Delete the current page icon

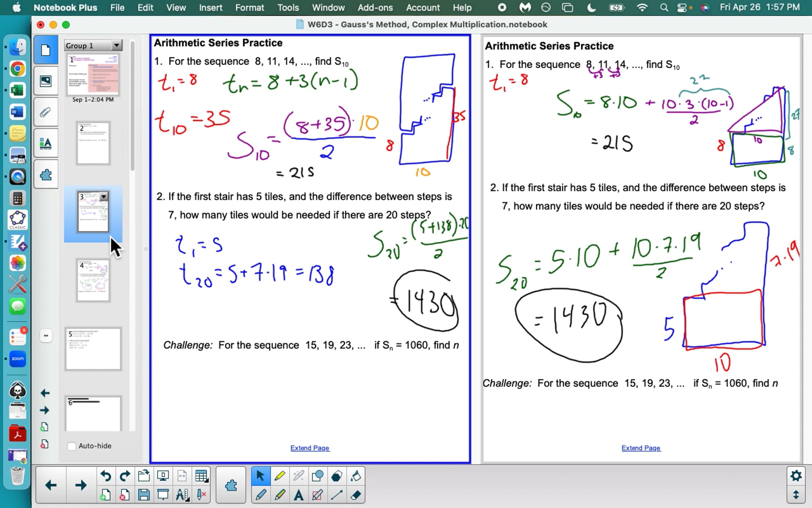coord(124,495)
